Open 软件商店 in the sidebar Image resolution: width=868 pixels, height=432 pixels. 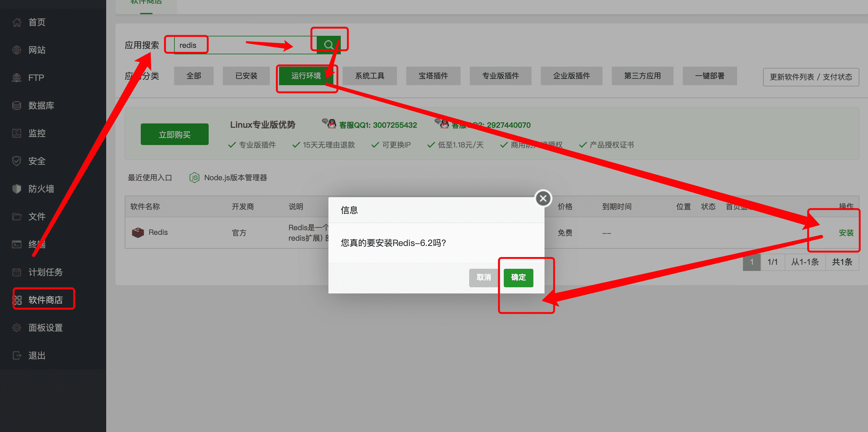click(45, 300)
